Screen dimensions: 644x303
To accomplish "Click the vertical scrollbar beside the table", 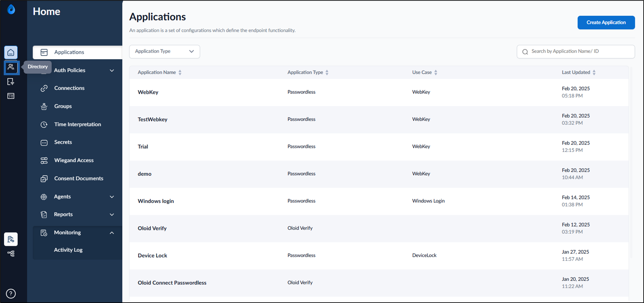I will point(631,162).
